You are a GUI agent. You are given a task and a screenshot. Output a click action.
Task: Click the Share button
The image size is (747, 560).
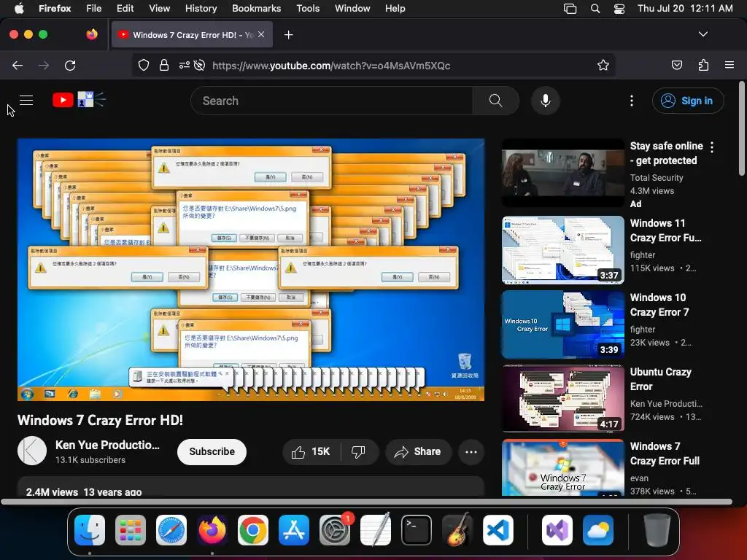(418, 451)
